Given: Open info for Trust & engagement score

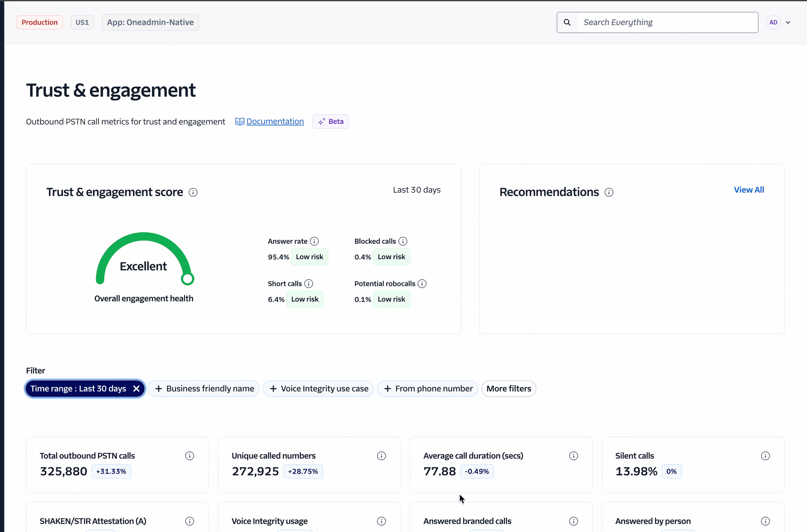Looking at the screenshot, I should [x=193, y=192].
